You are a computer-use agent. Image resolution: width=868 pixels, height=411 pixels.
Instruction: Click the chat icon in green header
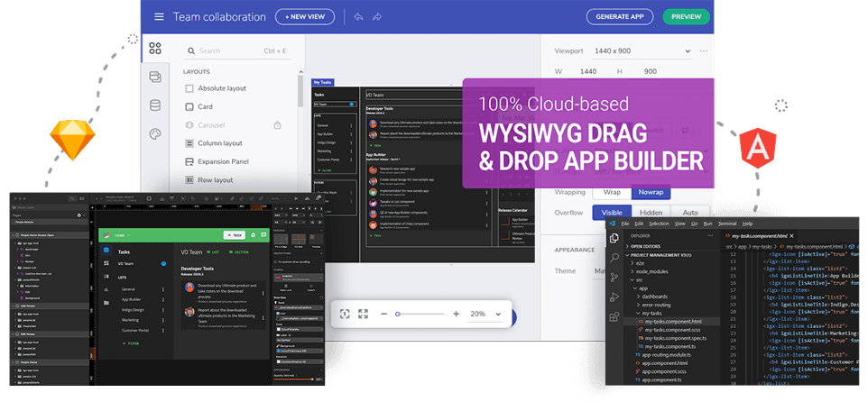(263, 235)
